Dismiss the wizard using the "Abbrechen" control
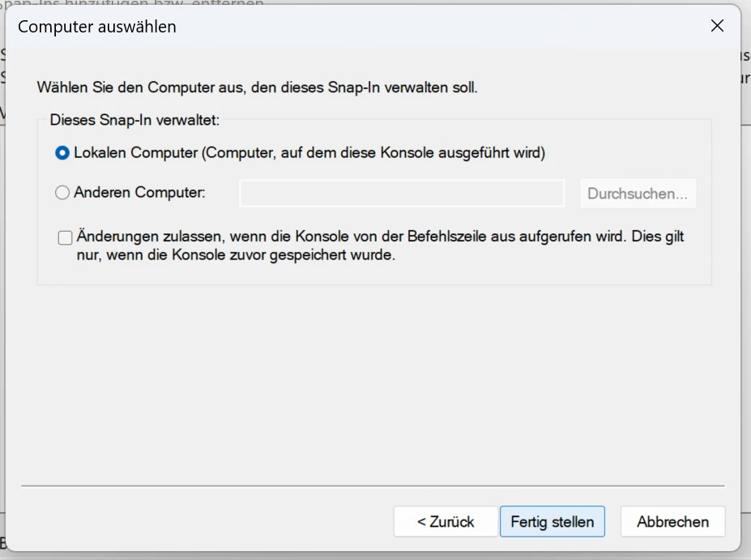This screenshot has height=560, width=751. click(x=672, y=521)
